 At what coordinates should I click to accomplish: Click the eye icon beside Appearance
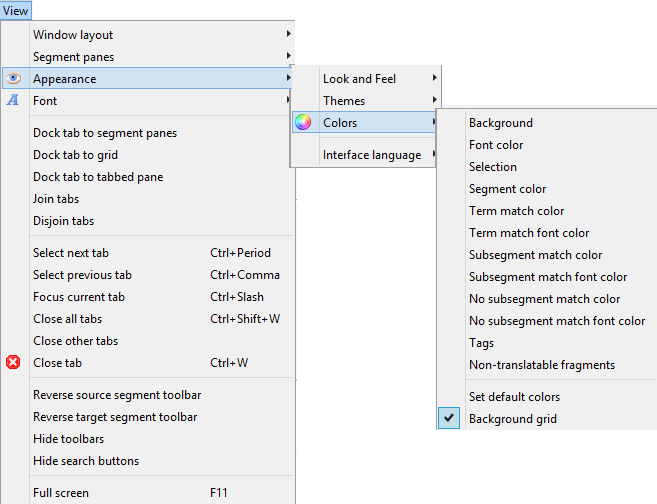coord(13,79)
